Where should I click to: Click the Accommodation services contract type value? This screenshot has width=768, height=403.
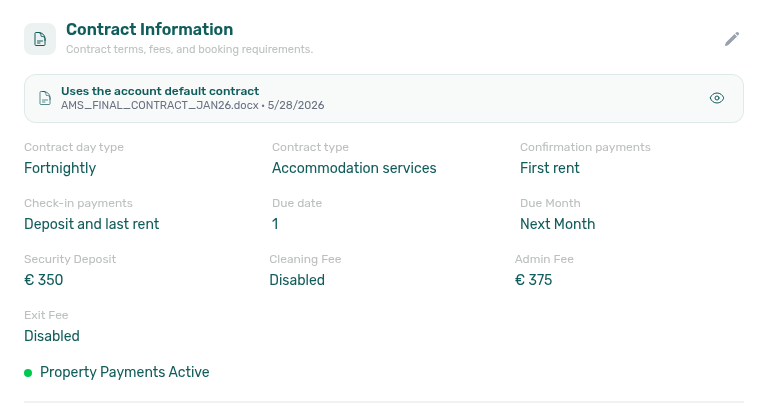[354, 168]
